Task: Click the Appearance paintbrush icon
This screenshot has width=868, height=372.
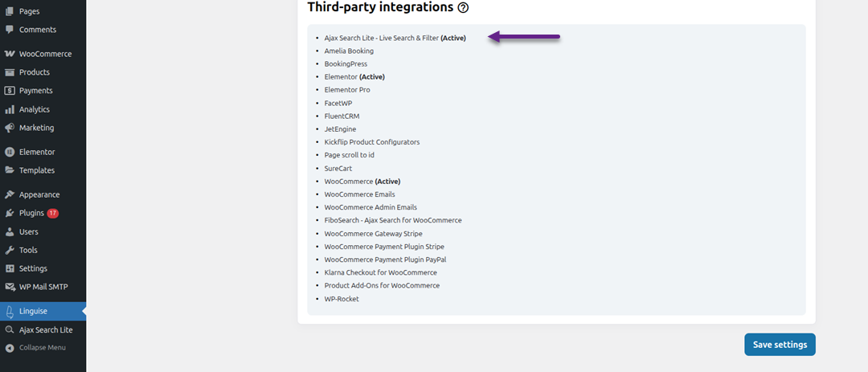Action: click(x=10, y=195)
